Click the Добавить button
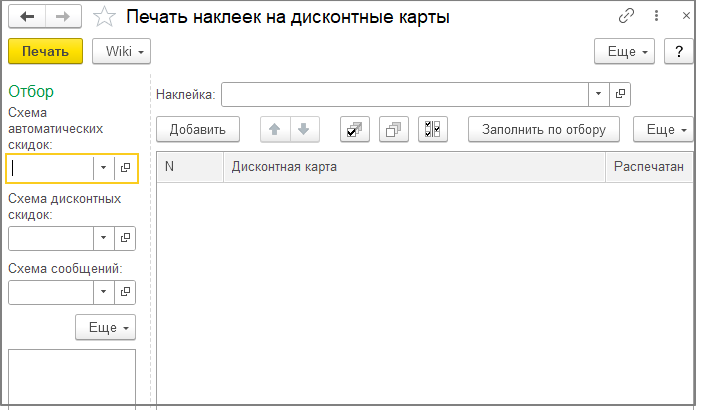 pos(198,129)
